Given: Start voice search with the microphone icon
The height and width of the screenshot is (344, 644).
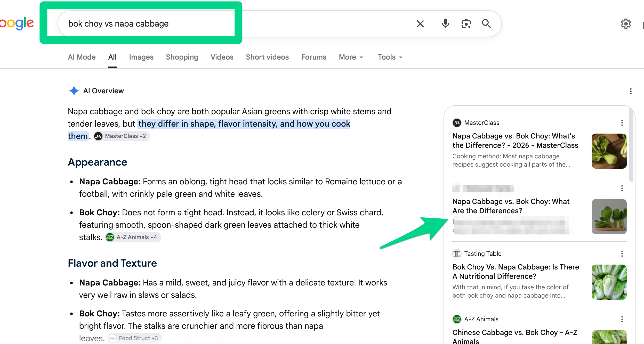Looking at the screenshot, I should 445,24.
